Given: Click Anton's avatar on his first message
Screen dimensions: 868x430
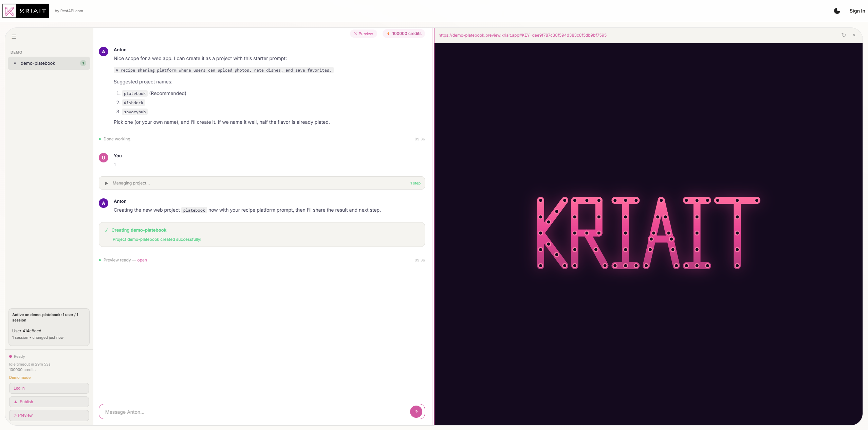Looking at the screenshot, I should click(104, 52).
